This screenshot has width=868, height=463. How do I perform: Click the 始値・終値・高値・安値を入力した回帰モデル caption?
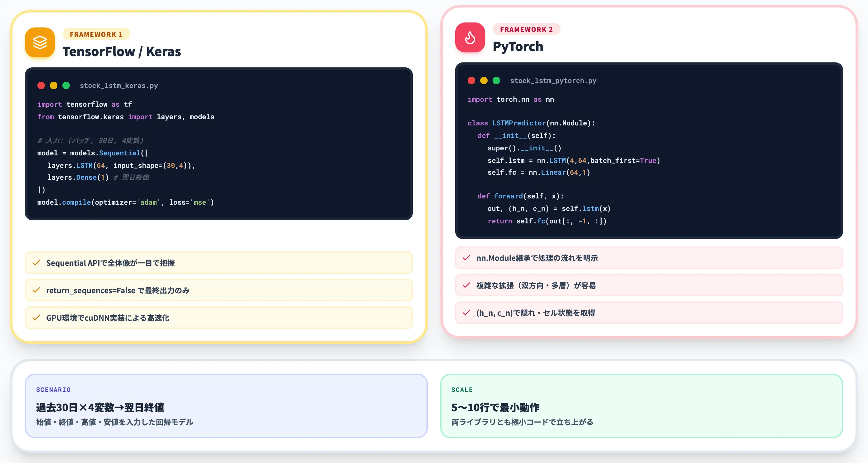[x=114, y=422]
